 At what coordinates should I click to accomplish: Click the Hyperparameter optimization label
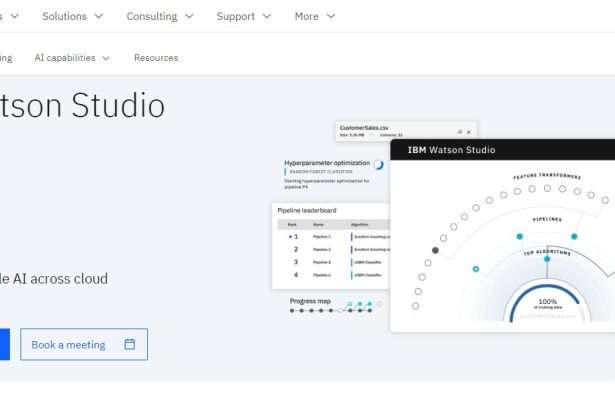pos(327,163)
